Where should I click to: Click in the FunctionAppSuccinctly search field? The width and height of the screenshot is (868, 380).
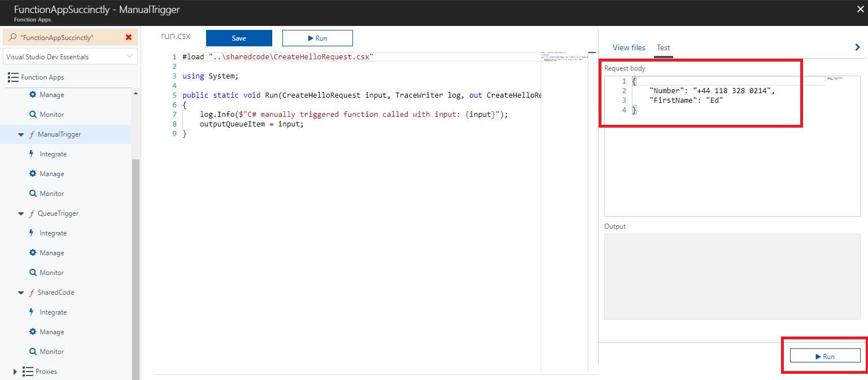coord(71,37)
